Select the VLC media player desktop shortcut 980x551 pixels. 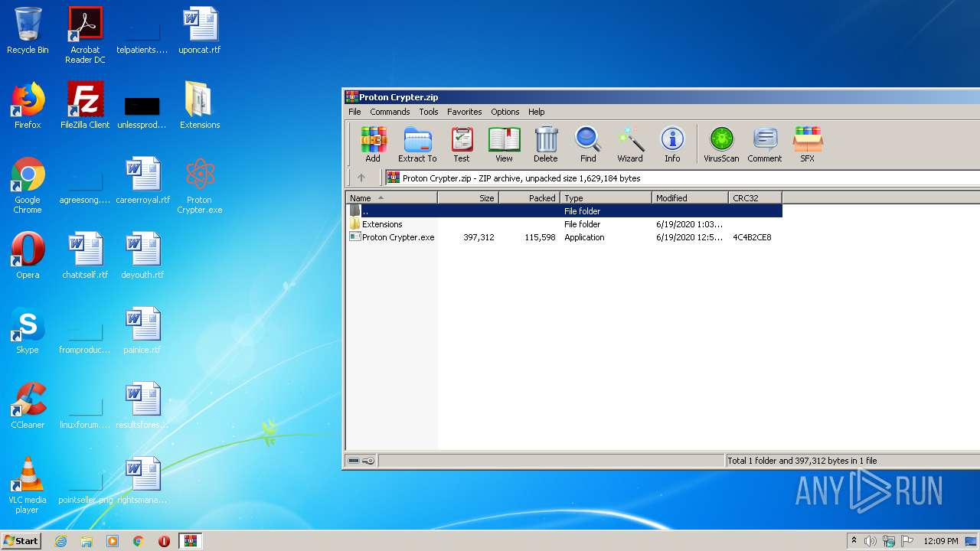coord(28,485)
